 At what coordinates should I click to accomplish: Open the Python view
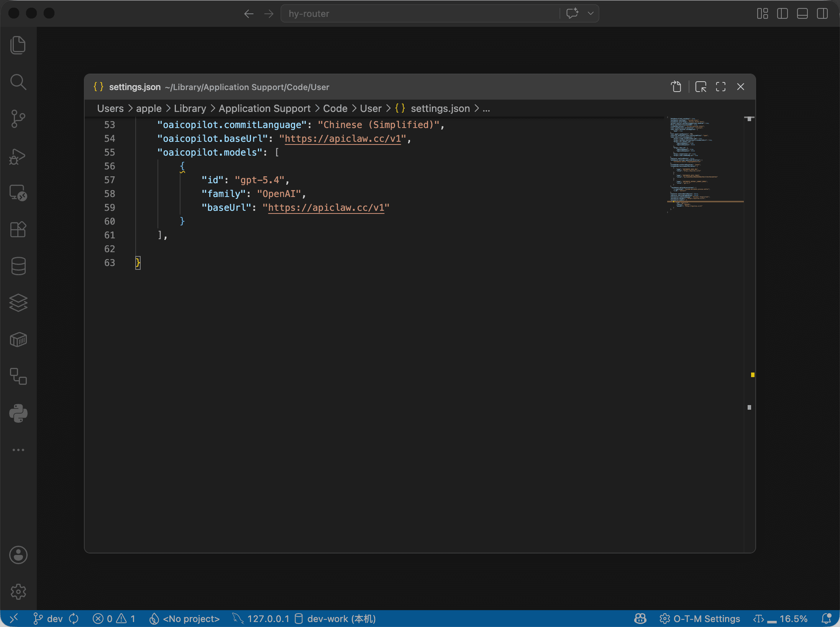tap(18, 413)
